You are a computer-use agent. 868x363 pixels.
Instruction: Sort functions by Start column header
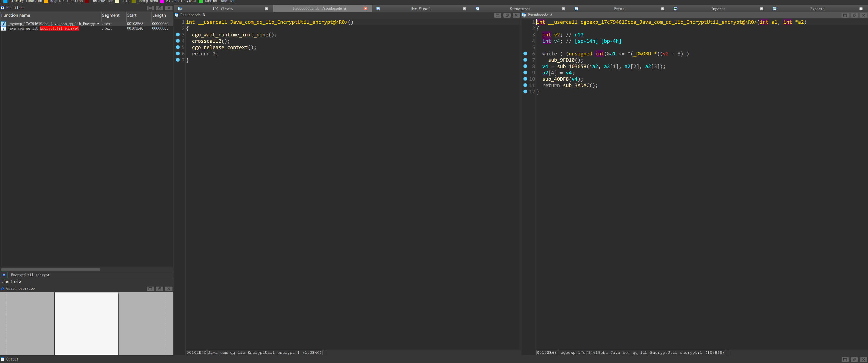coord(132,15)
